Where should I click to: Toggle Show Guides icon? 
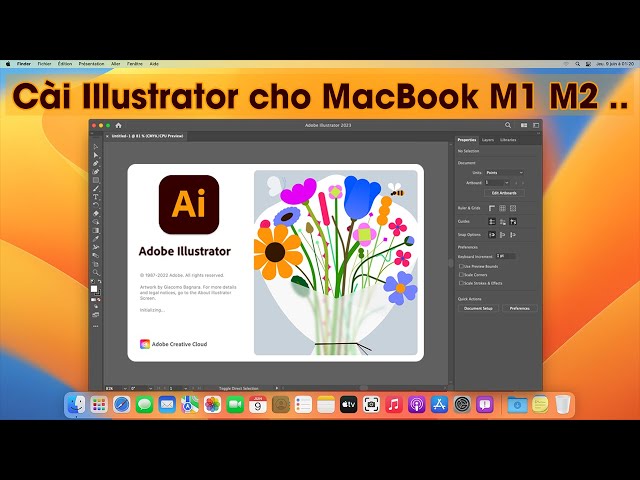[x=492, y=222]
